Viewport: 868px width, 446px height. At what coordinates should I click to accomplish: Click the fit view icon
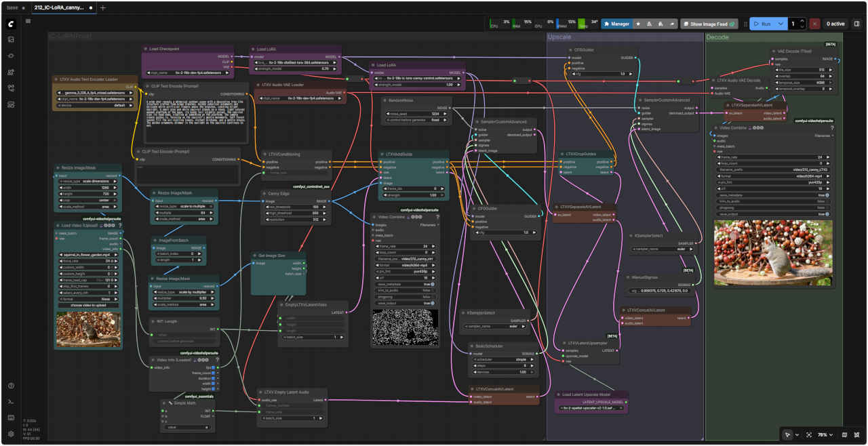click(x=809, y=434)
